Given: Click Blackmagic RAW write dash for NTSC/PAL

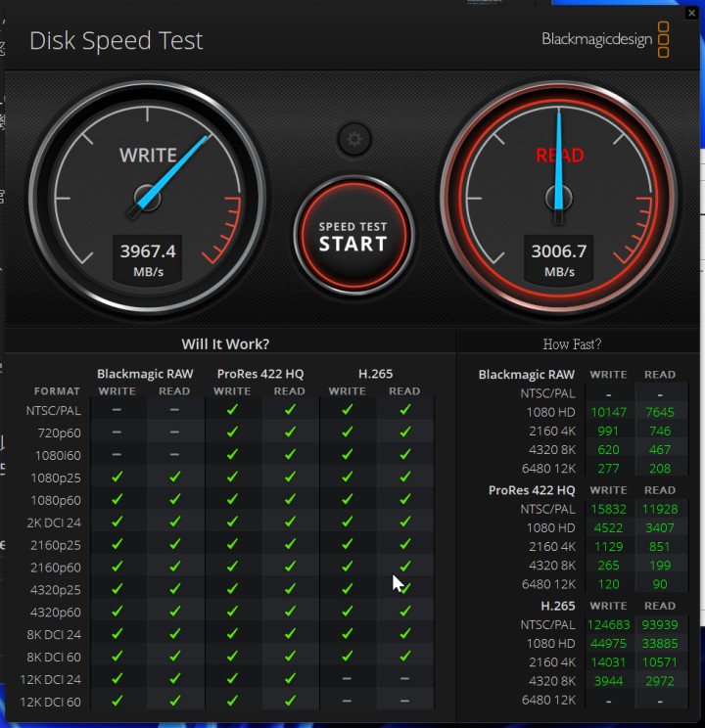Looking at the screenshot, I should point(117,409).
